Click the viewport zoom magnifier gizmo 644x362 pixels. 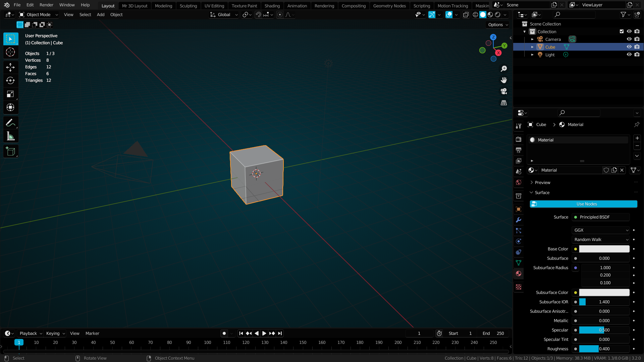click(504, 69)
